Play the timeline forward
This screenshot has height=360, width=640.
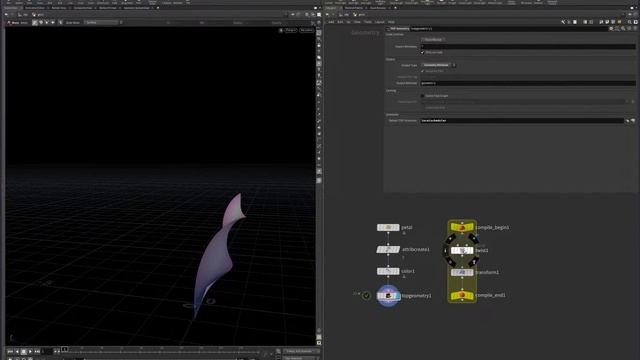click(x=30, y=351)
